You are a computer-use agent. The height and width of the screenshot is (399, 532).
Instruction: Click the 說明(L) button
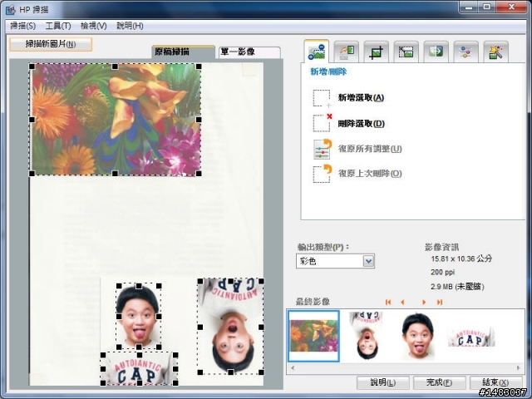tap(382, 382)
